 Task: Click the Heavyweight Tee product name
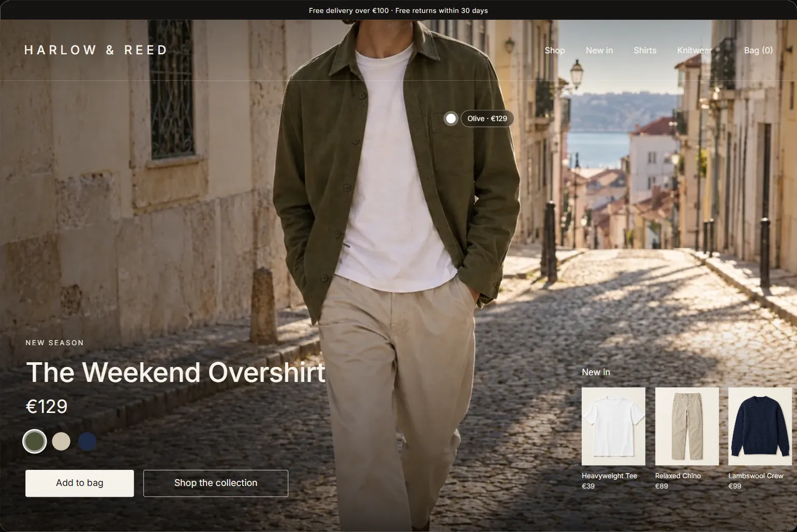point(609,476)
